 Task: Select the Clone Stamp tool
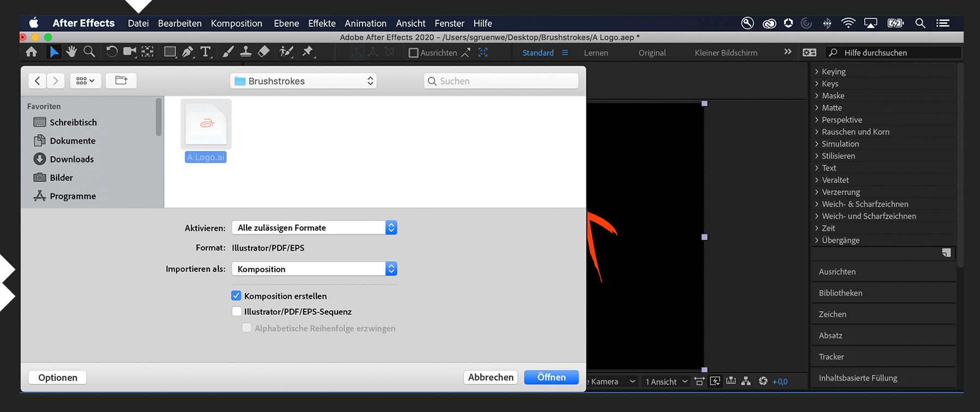(x=246, y=52)
